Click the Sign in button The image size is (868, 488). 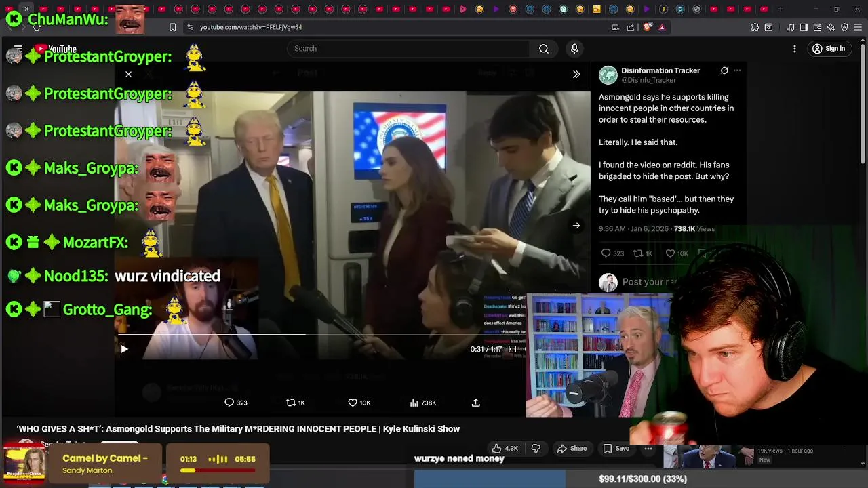coord(829,49)
